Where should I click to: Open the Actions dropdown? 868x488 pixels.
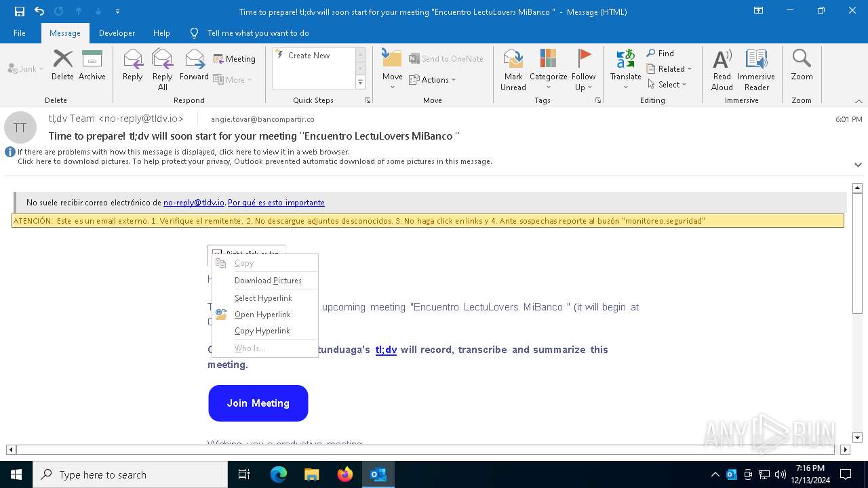tap(433, 79)
